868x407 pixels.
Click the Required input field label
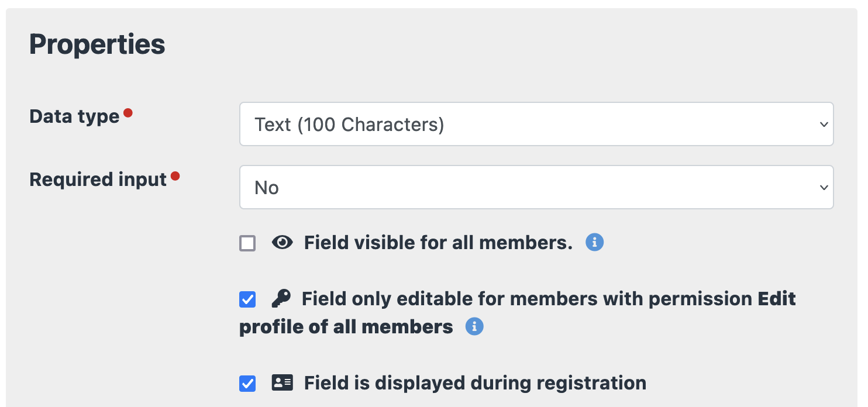tap(98, 180)
